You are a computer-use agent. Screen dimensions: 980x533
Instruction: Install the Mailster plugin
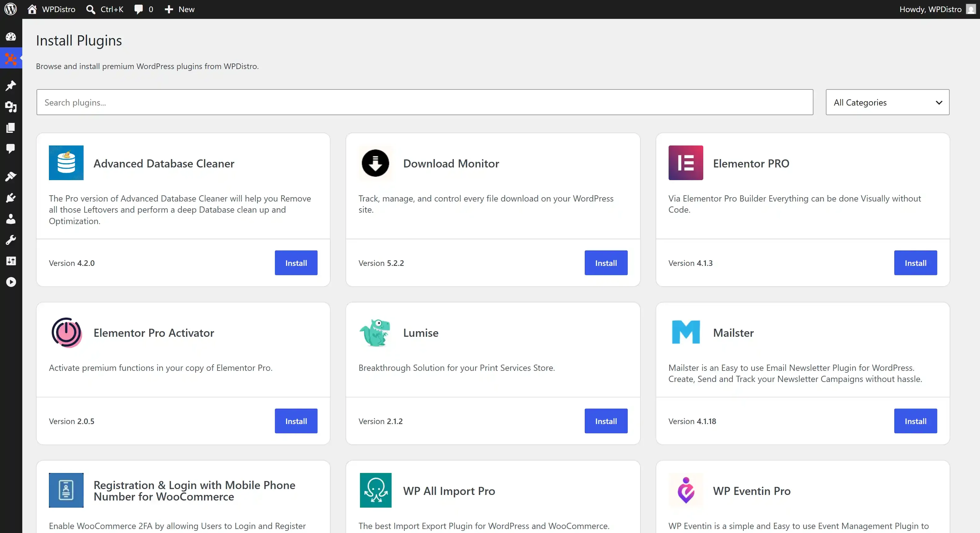pos(915,421)
